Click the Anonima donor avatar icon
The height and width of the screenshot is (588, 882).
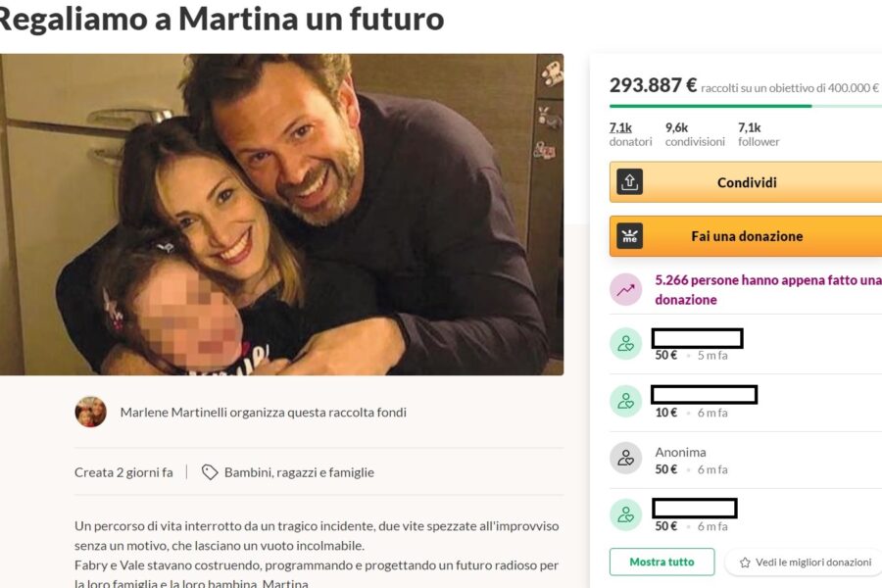pyautogui.click(x=625, y=460)
